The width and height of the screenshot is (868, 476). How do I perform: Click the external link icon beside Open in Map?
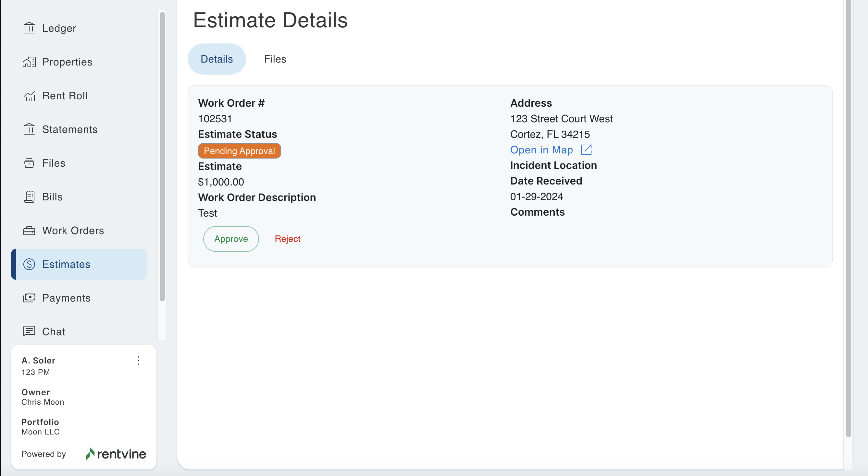pos(586,150)
